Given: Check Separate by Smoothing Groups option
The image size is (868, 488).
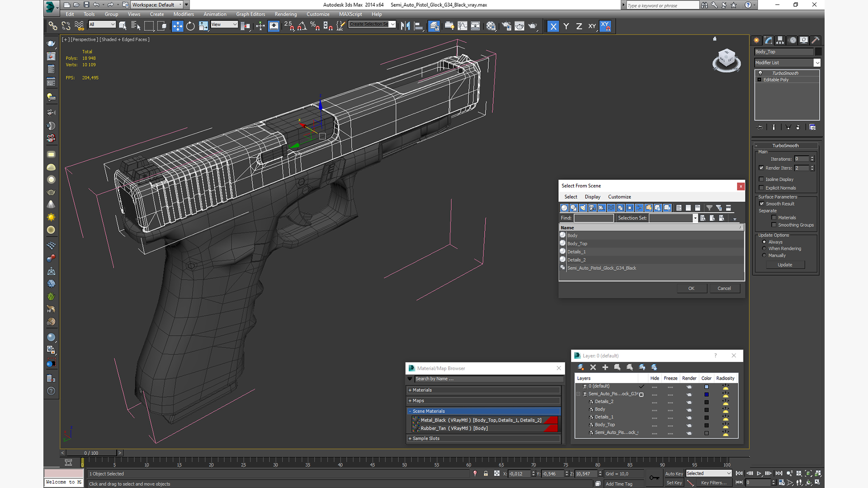Looking at the screenshot, I should [774, 225].
